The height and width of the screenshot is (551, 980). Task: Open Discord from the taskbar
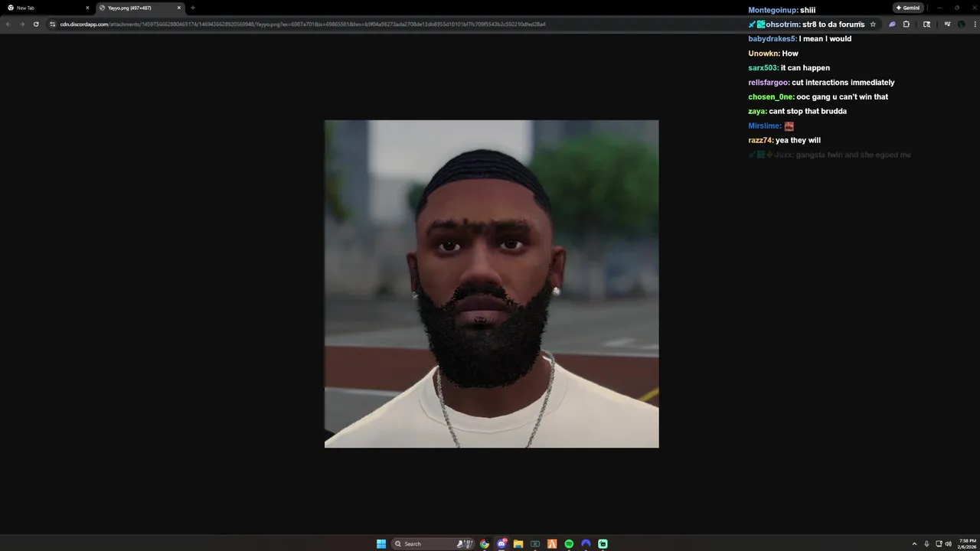[501, 543]
